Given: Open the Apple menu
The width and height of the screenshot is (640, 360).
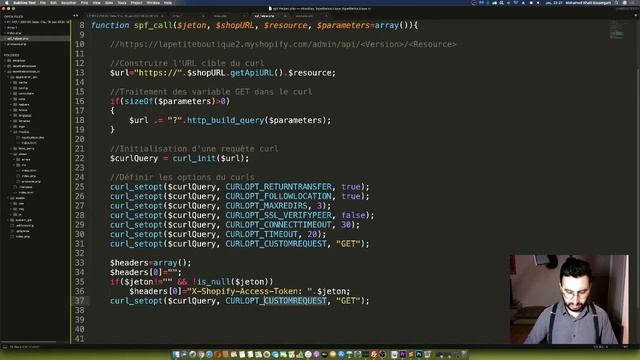Looking at the screenshot, I should pyautogui.click(x=7, y=2).
